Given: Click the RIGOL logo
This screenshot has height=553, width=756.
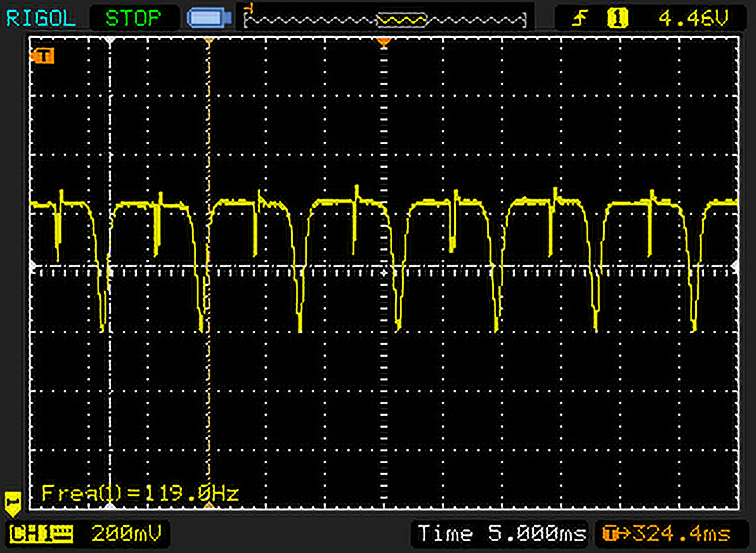Looking at the screenshot, I should click(41, 18).
